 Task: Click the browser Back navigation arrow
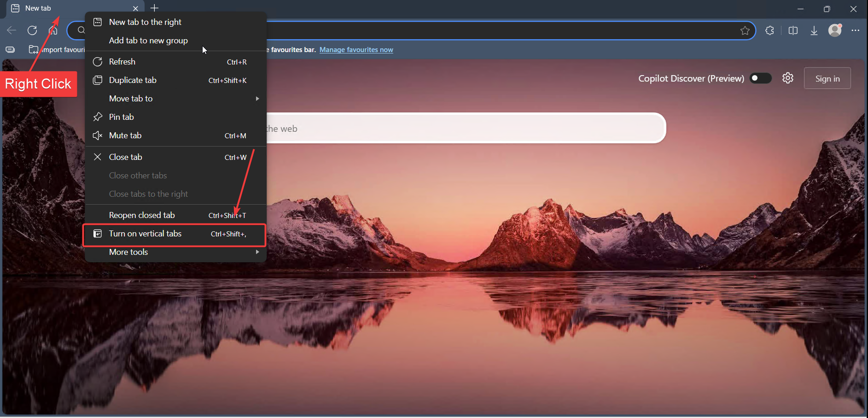[11, 30]
